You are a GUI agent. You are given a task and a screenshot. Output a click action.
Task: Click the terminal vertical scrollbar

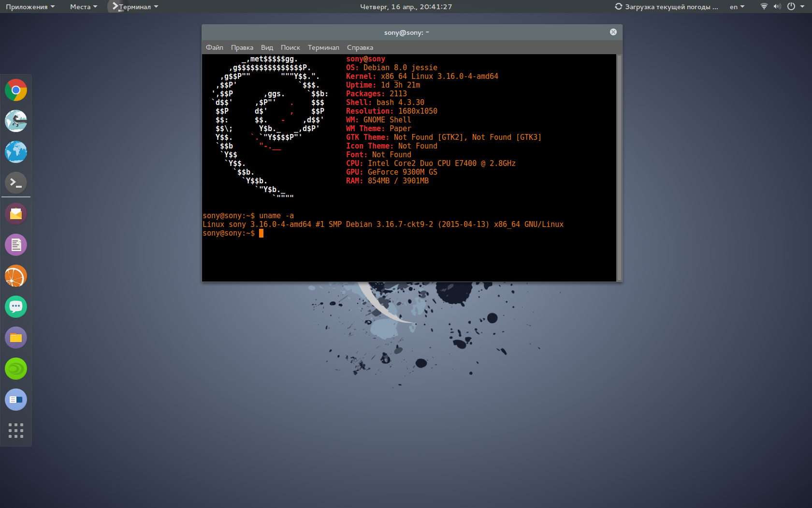[x=619, y=167]
